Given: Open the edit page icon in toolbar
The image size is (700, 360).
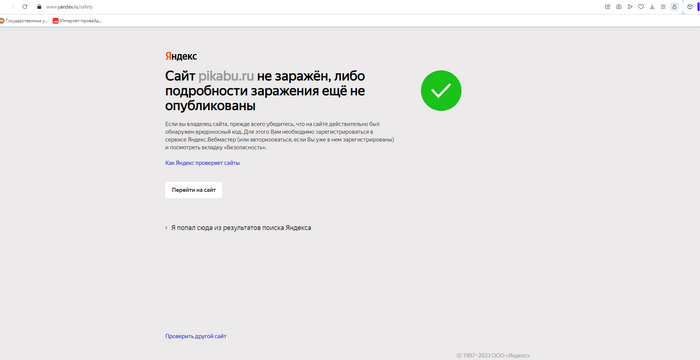Looking at the screenshot, I should coord(608,7).
